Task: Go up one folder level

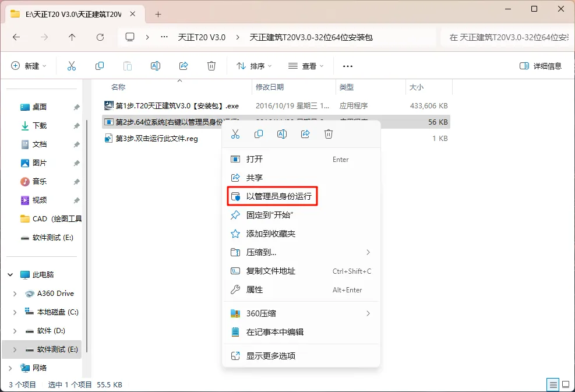Action: point(72,37)
